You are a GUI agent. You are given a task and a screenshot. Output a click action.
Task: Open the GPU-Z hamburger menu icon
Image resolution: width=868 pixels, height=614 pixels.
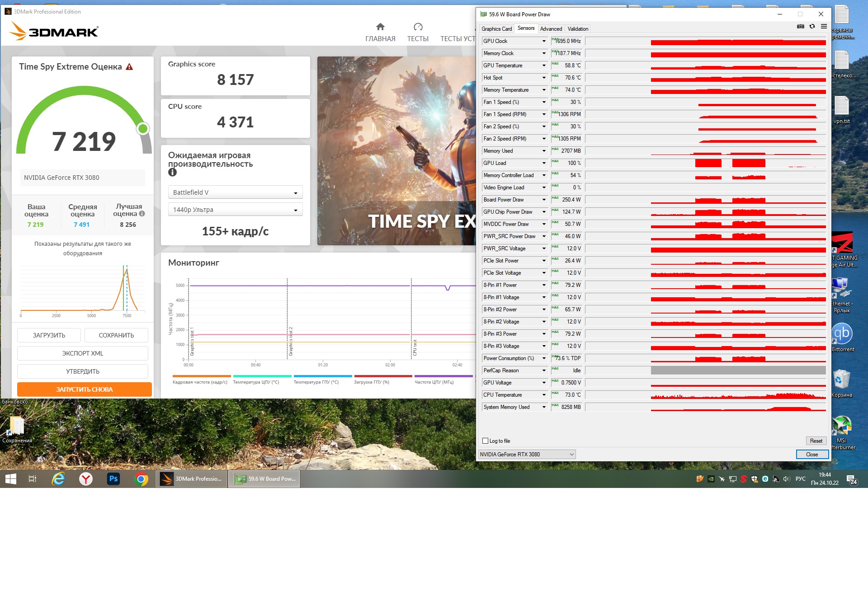pyautogui.click(x=824, y=27)
